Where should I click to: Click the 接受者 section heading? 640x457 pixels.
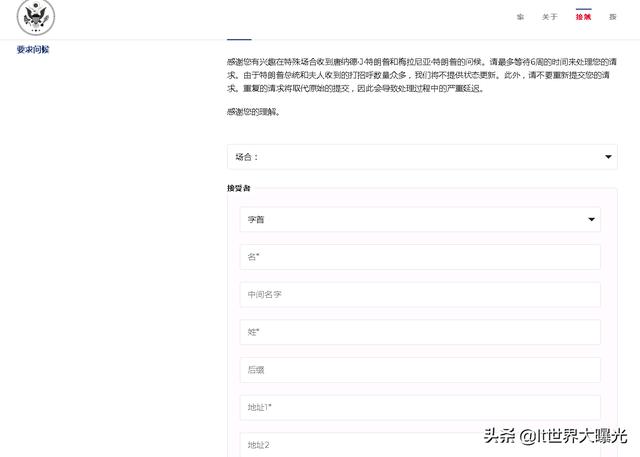point(239,188)
